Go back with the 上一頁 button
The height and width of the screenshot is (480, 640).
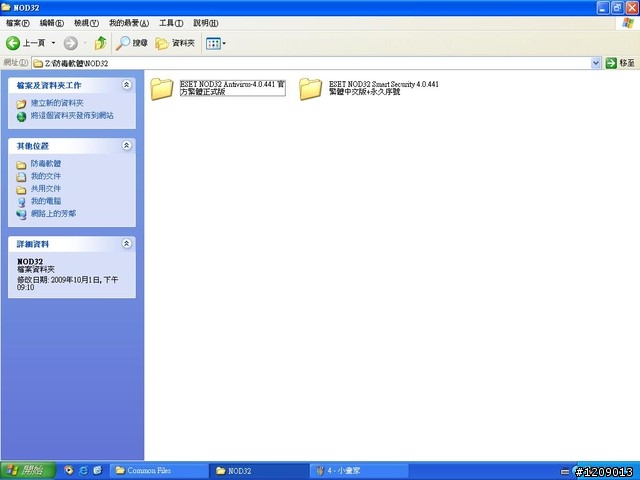25,43
